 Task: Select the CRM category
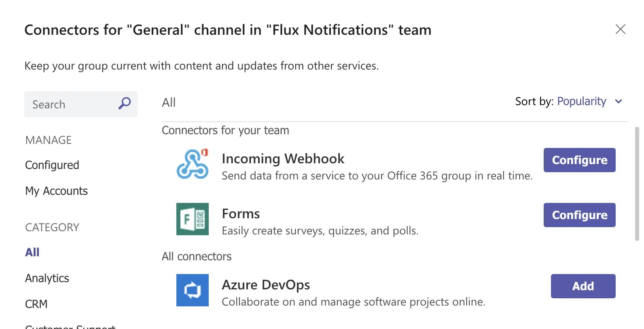(36, 304)
